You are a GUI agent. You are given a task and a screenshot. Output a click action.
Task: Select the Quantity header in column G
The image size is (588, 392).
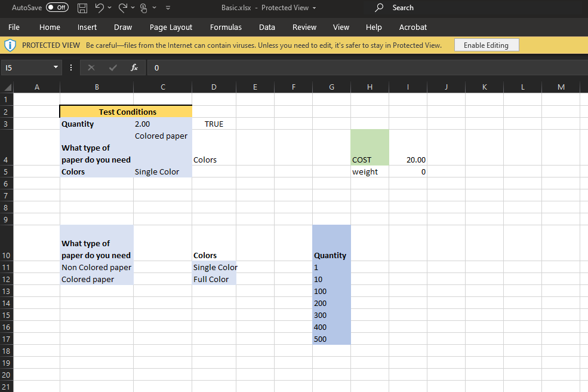pos(331,243)
